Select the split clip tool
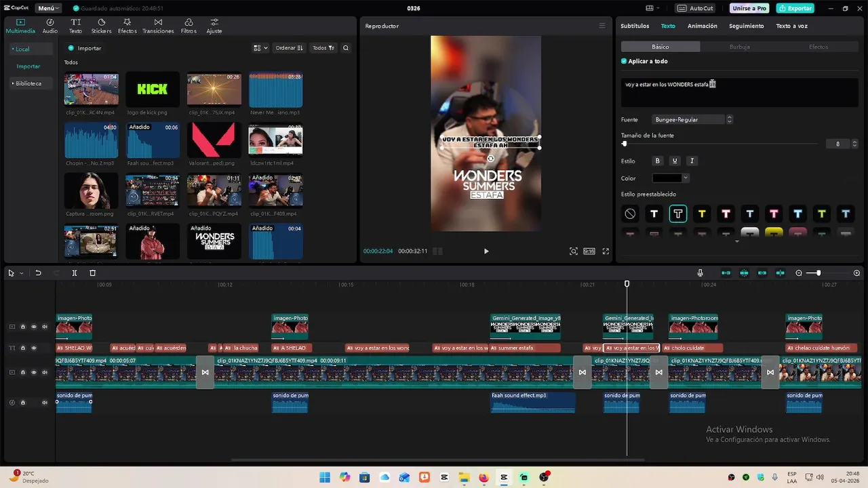 coord(75,273)
